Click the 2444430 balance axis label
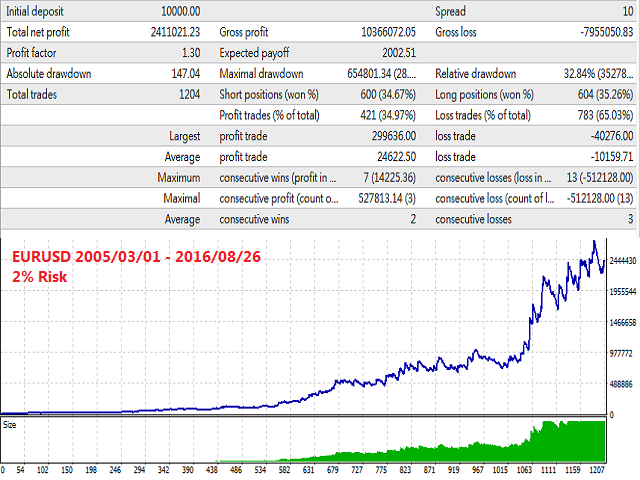 622,260
